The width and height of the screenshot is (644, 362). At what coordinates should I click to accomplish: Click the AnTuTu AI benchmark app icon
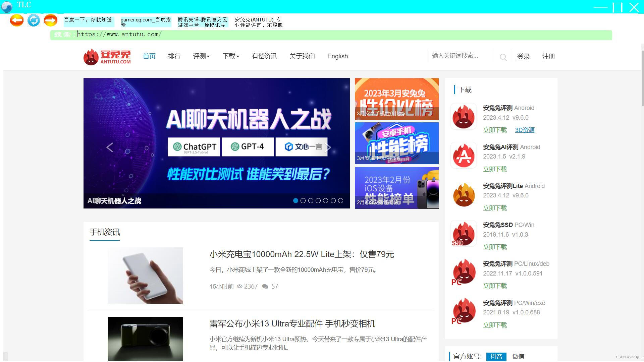point(464,156)
